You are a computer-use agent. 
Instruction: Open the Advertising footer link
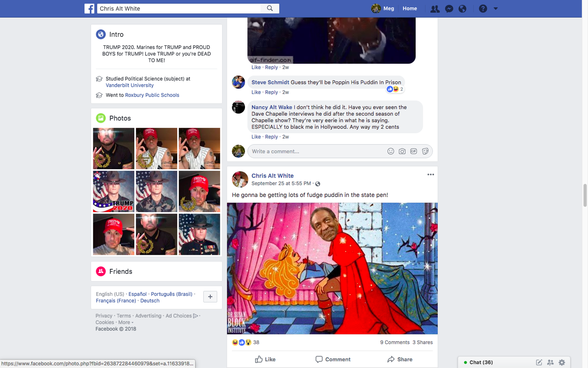pyautogui.click(x=148, y=315)
